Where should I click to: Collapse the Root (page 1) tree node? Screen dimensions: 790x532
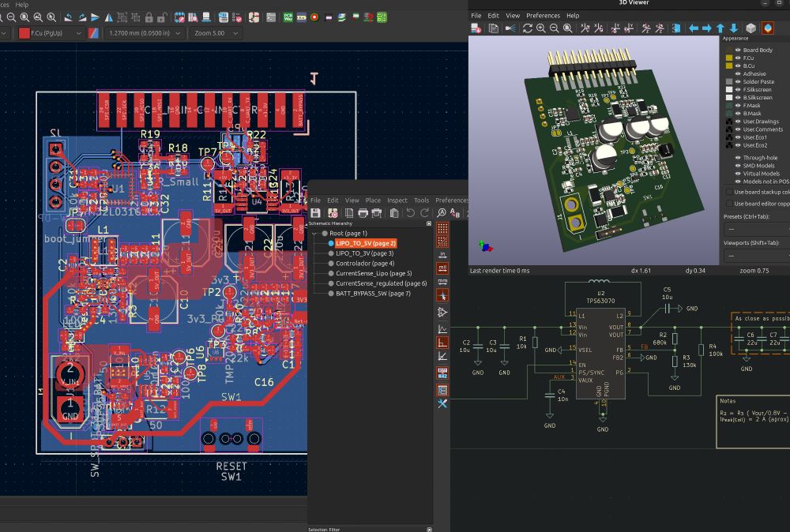[x=314, y=234]
